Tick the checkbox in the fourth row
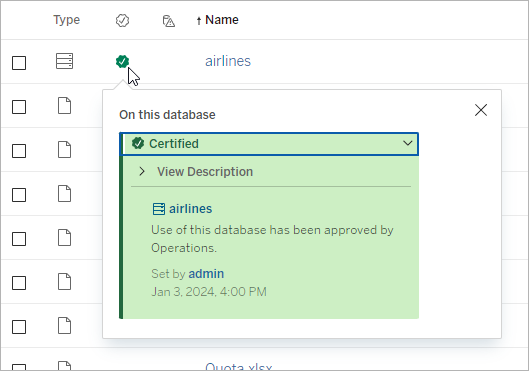The width and height of the screenshot is (529, 371). point(19,195)
